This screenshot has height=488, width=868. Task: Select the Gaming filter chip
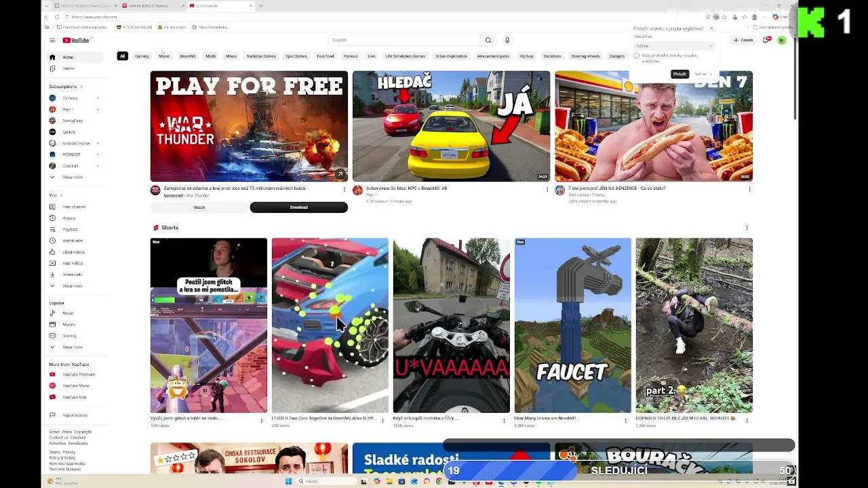[x=142, y=56]
